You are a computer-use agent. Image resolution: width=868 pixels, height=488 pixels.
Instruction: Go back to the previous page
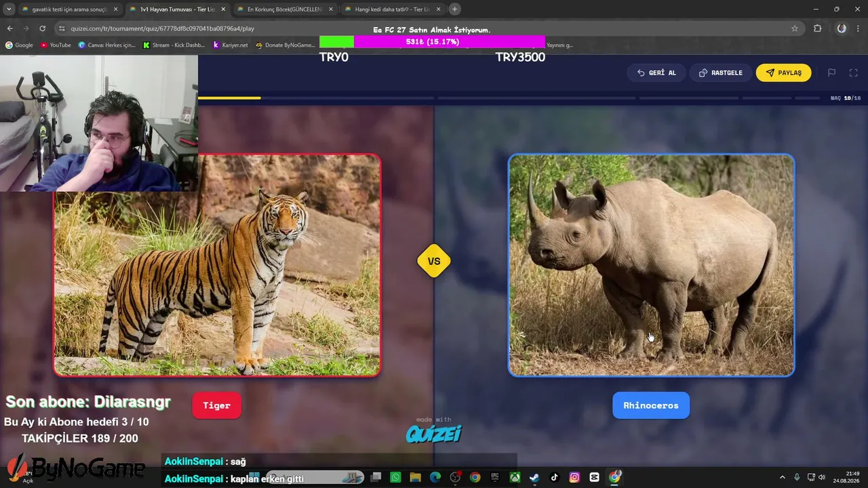coord(9,28)
